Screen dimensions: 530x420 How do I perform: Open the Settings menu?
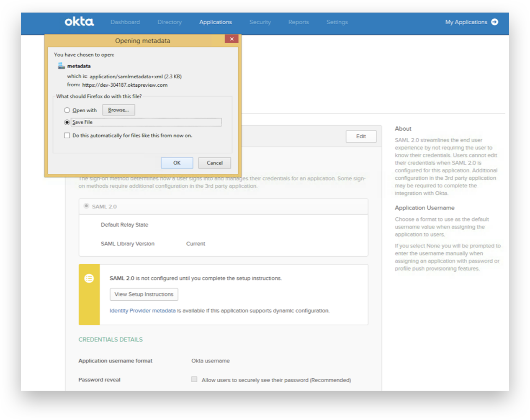coord(337,22)
